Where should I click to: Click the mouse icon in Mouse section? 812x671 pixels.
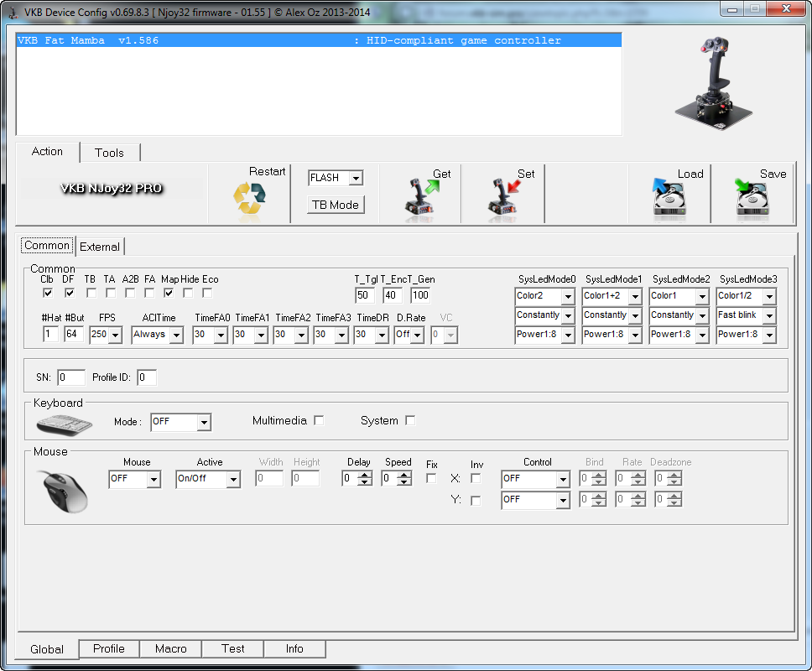(x=64, y=492)
